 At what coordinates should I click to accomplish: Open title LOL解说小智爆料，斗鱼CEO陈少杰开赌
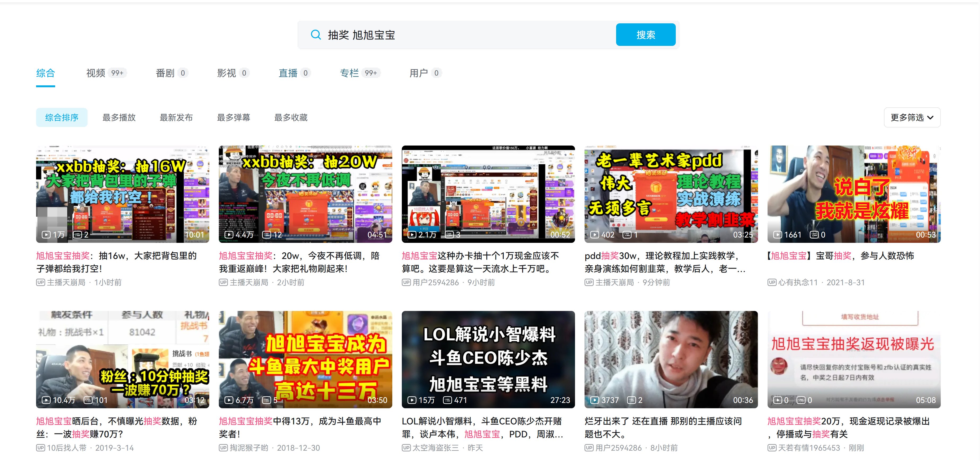tap(482, 428)
